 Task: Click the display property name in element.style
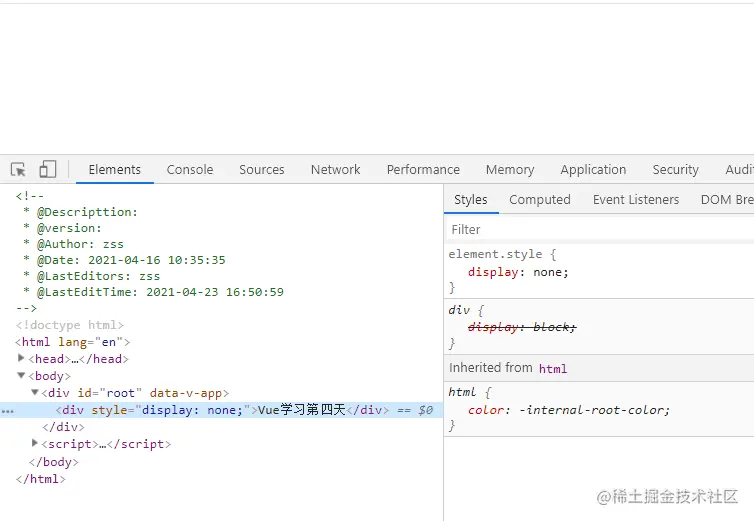(493, 272)
